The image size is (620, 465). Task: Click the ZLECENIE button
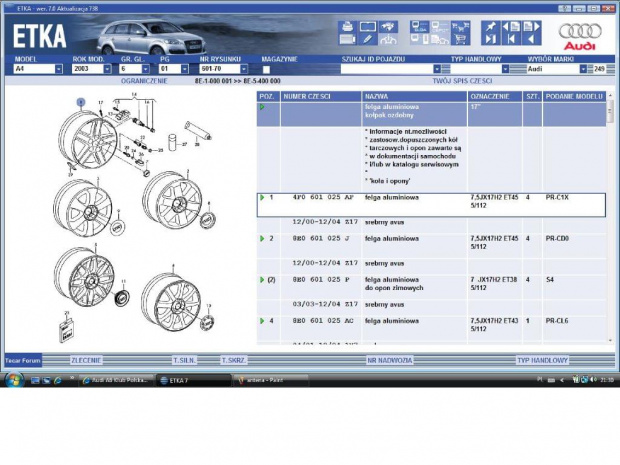click(86, 361)
